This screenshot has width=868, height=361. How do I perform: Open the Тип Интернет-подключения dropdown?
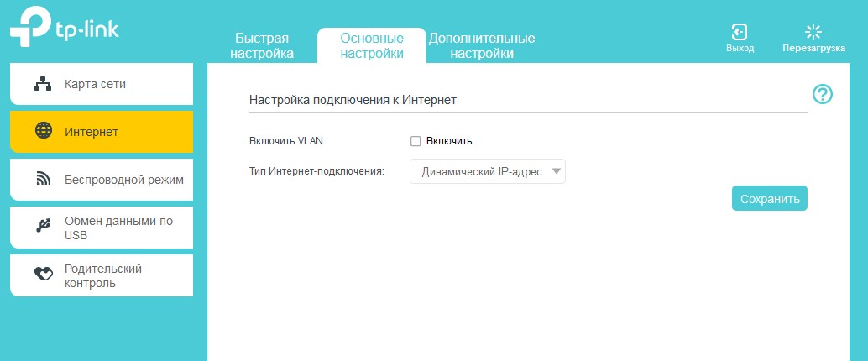point(487,172)
